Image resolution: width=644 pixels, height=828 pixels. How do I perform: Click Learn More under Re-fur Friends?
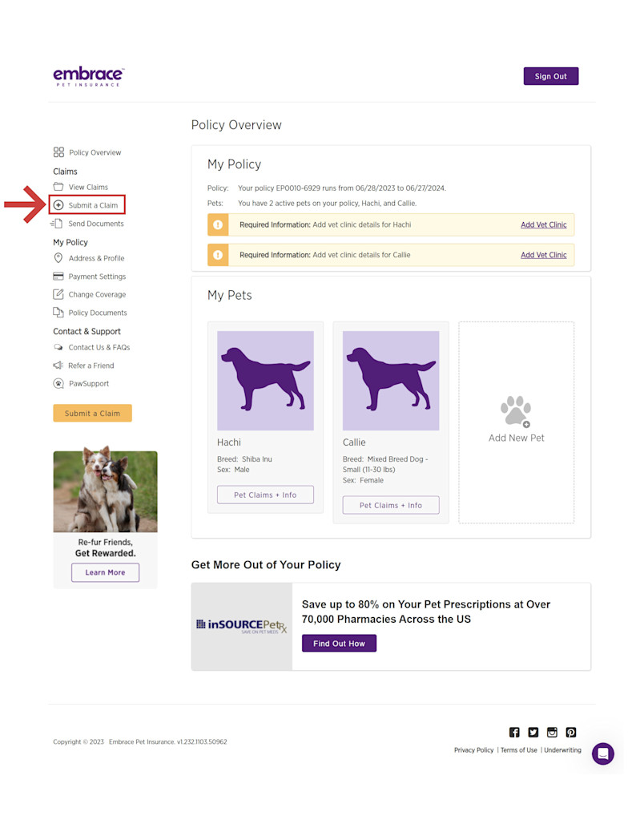tap(105, 572)
